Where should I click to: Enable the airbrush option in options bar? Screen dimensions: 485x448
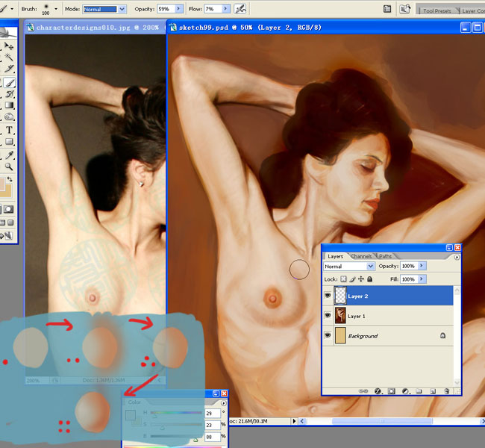pyautogui.click(x=240, y=9)
